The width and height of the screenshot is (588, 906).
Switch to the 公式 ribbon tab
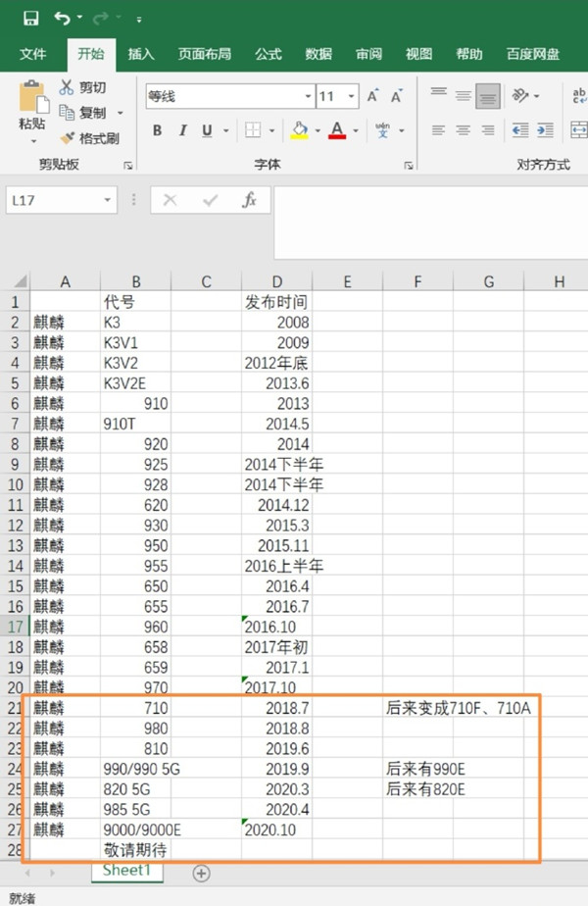[269, 54]
